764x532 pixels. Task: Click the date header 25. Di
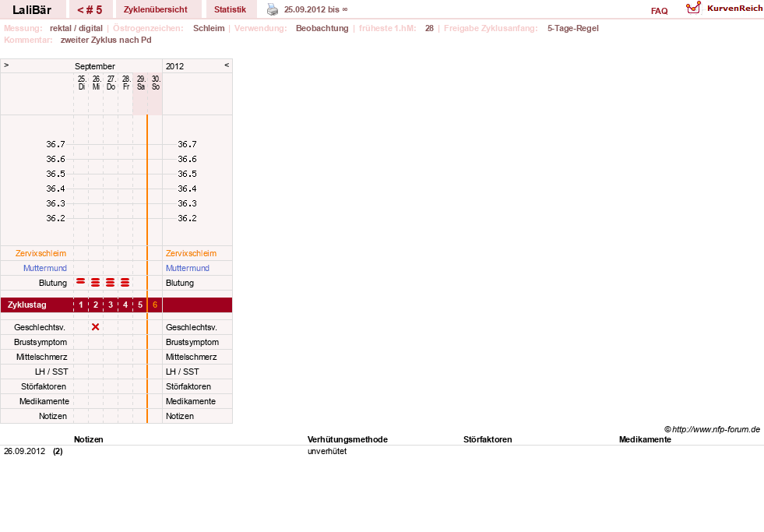pos(81,83)
